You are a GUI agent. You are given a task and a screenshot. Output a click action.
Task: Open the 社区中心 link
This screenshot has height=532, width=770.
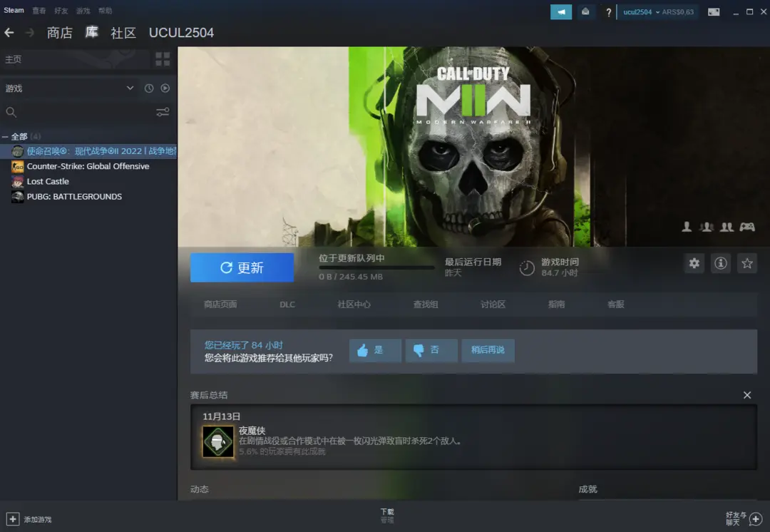point(354,305)
